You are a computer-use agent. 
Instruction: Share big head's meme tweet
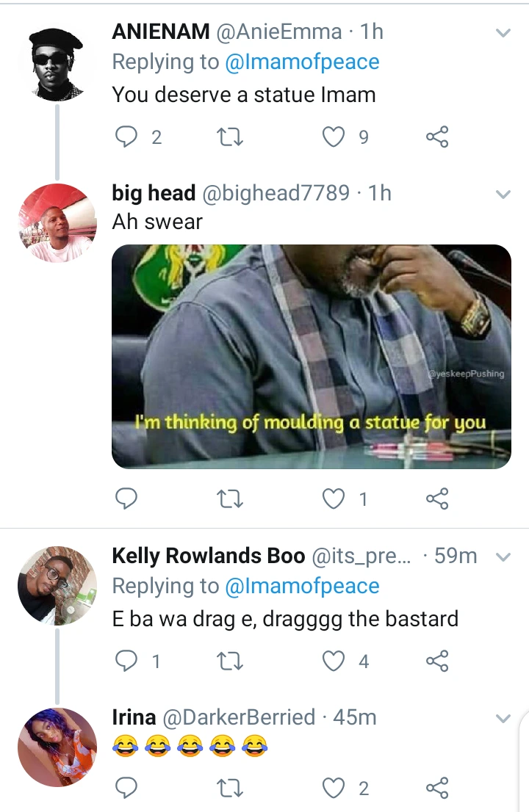click(437, 499)
